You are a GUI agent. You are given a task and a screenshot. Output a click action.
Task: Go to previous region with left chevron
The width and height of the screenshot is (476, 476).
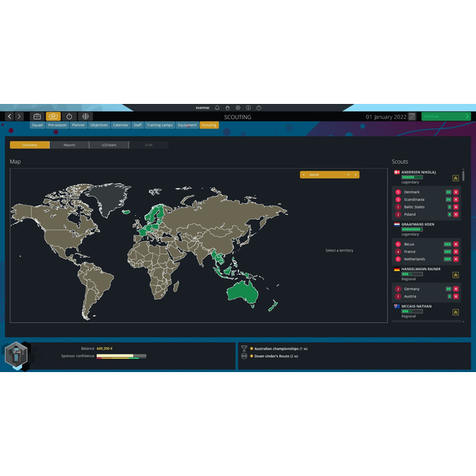pos(304,175)
